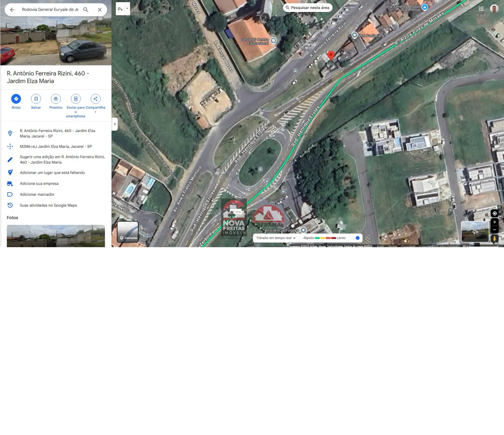
Task: Save the place with Salvar icon
Action: click(x=36, y=99)
